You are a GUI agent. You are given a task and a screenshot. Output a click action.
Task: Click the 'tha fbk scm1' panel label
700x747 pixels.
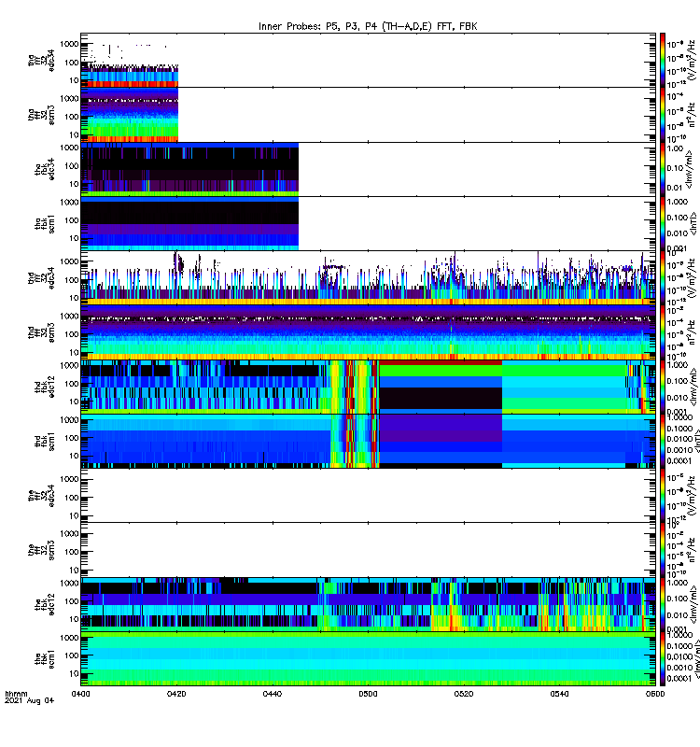tap(45, 224)
